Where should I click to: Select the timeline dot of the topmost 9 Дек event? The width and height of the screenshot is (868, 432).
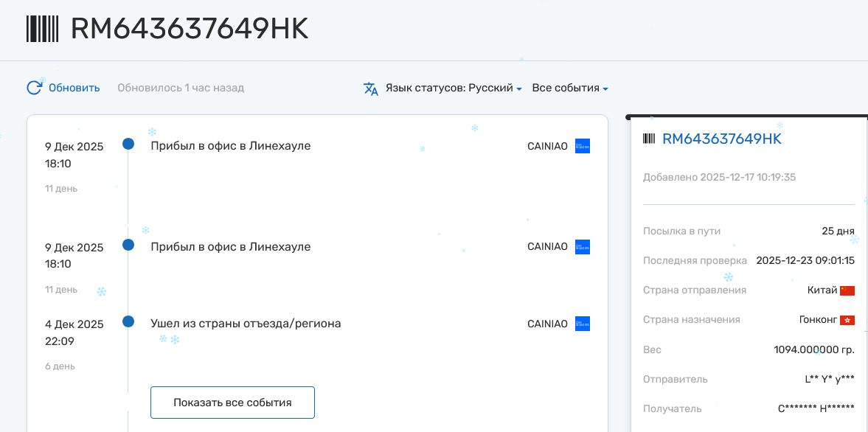click(128, 144)
